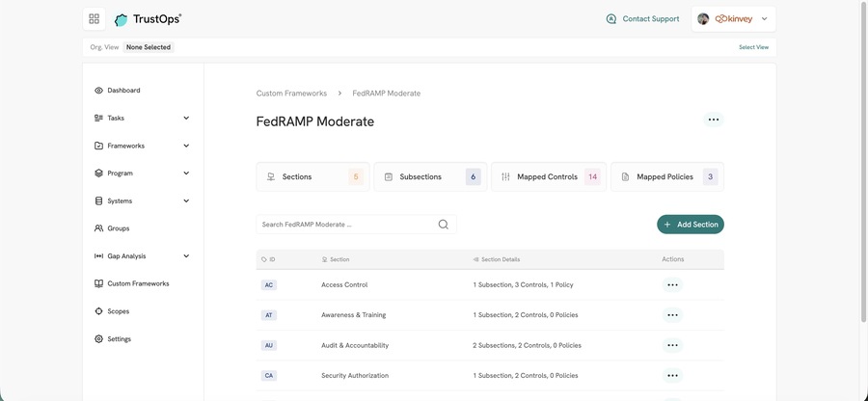Click the AC ID tag
Screen dimensions: 868x401
(x=268, y=285)
